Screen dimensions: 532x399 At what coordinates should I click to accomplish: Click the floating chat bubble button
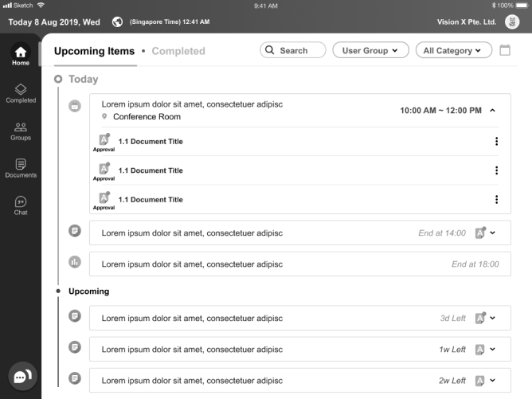click(x=21, y=376)
